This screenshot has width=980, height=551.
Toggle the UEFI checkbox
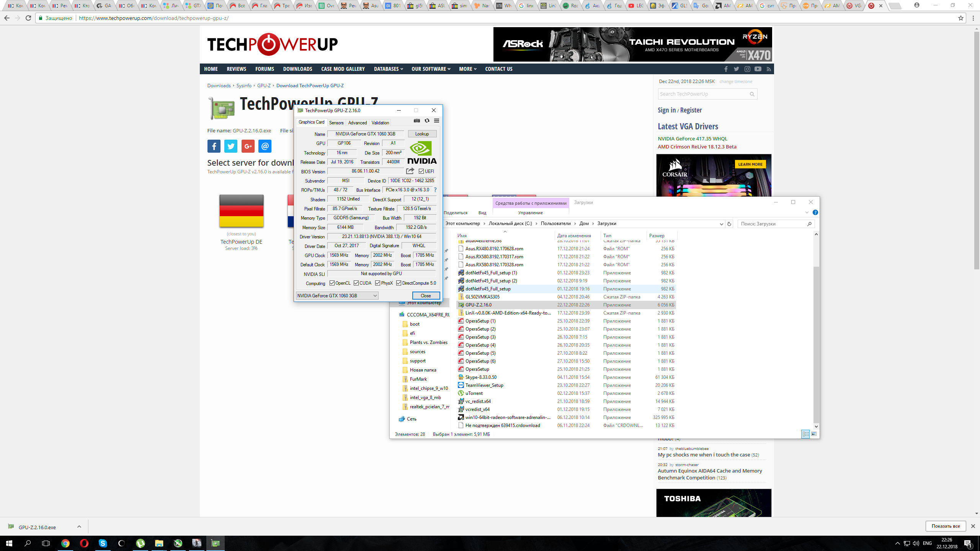[x=421, y=171]
